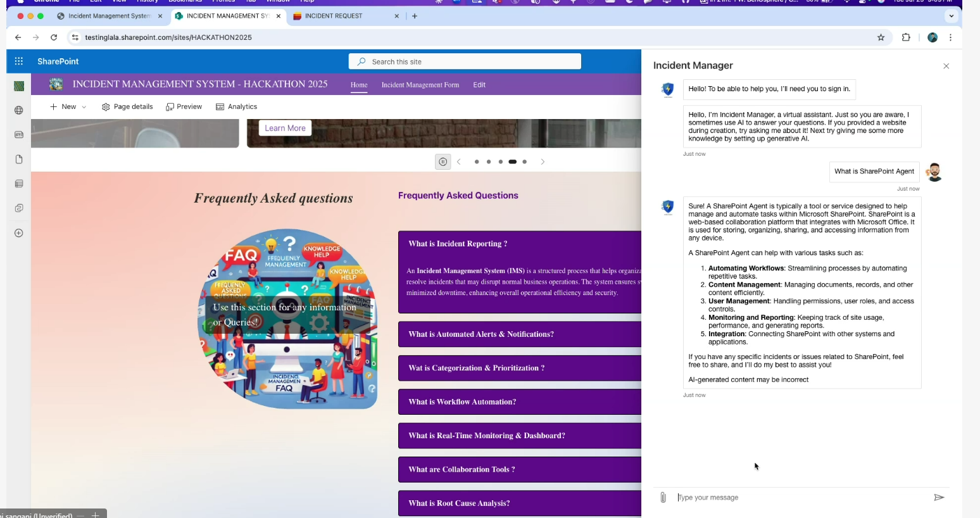This screenshot has width=980, height=518.
Task: Click the SharePoint home link
Action: coord(58,61)
